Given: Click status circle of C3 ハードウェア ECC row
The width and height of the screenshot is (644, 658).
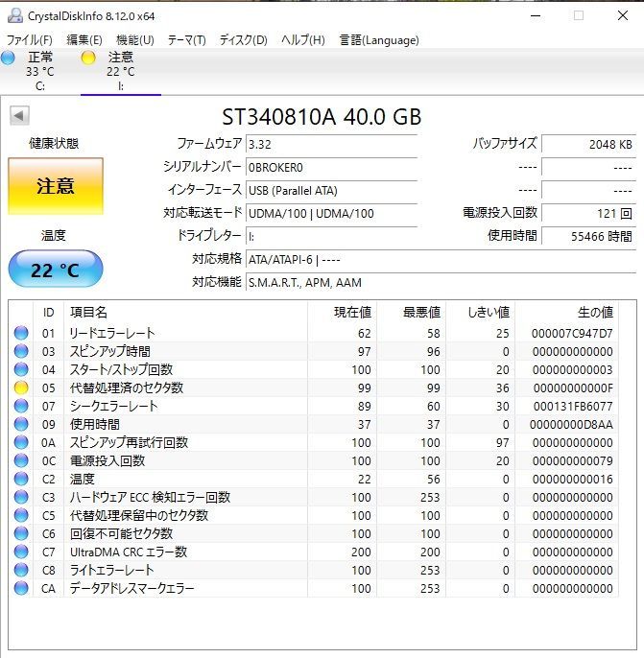Looking at the screenshot, I should coord(21,497).
